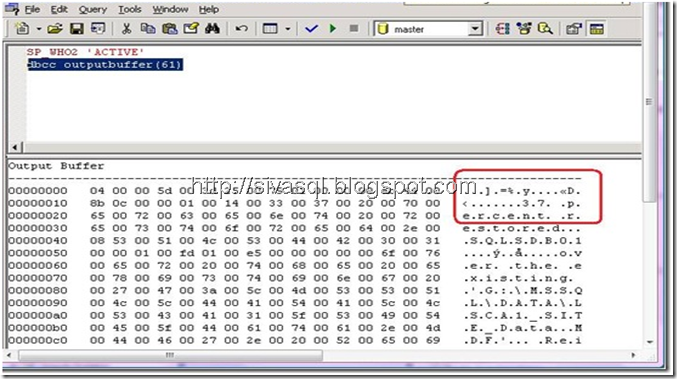Click the dbcc outputbuffer(61) line
The width and height of the screenshot is (677, 379).
[x=105, y=65]
